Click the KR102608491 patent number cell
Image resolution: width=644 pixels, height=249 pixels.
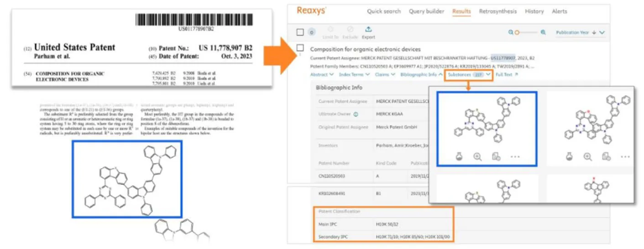coord(332,193)
